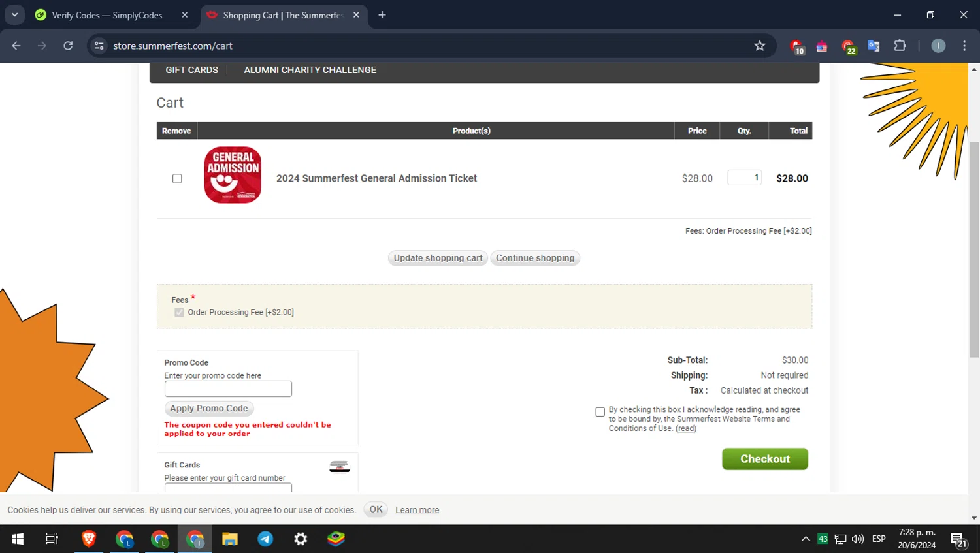Launch Brave browser from taskbar
Image resolution: width=980 pixels, height=553 pixels.
coord(89,539)
